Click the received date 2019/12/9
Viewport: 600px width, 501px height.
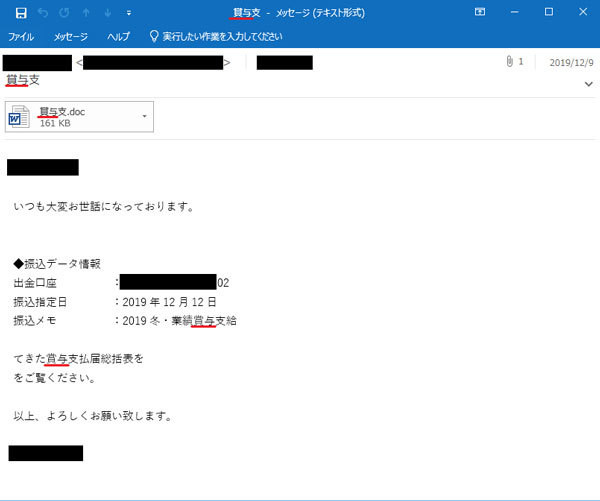pyautogui.click(x=571, y=62)
